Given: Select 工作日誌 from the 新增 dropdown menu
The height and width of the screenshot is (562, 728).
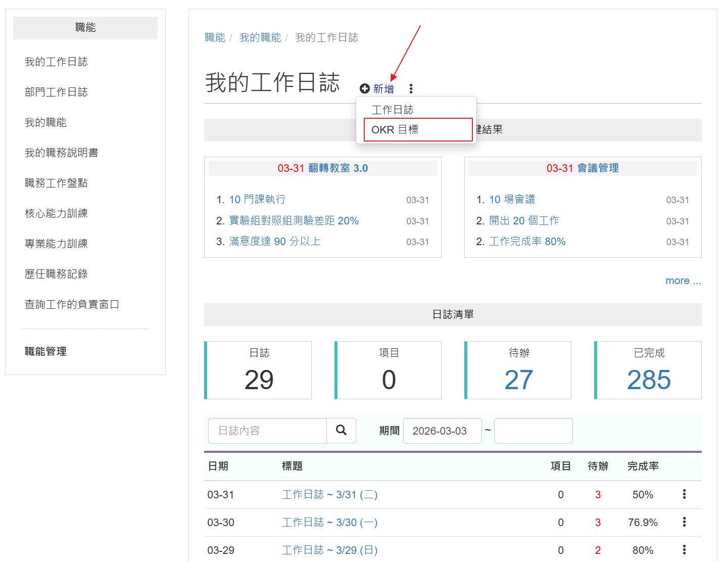Looking at the screenshot, I should (x=393, y=110).
